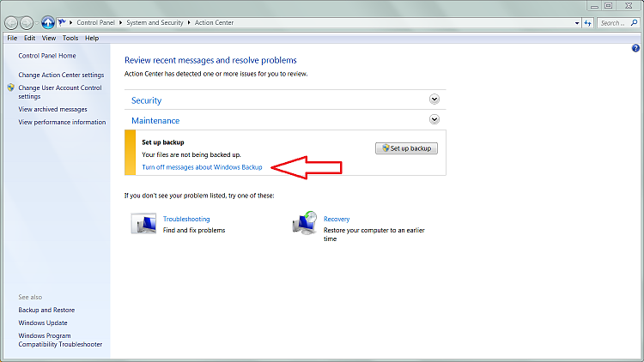Open the File menu

[12, 38]
